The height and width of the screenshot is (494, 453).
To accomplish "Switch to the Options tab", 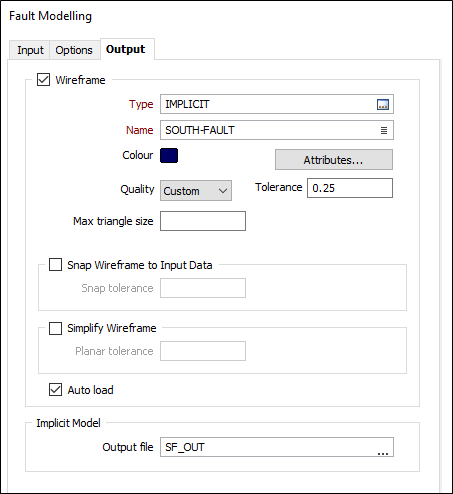I will tap(74, 50).
